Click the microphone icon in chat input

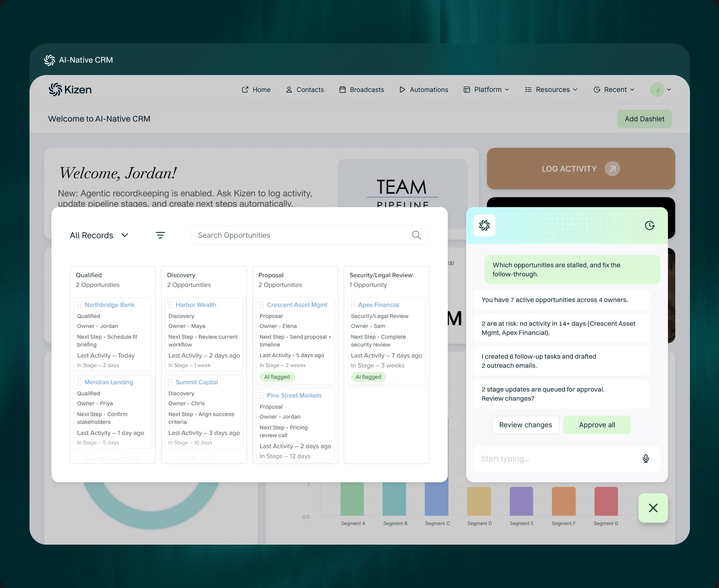click(x=646, y=459)
